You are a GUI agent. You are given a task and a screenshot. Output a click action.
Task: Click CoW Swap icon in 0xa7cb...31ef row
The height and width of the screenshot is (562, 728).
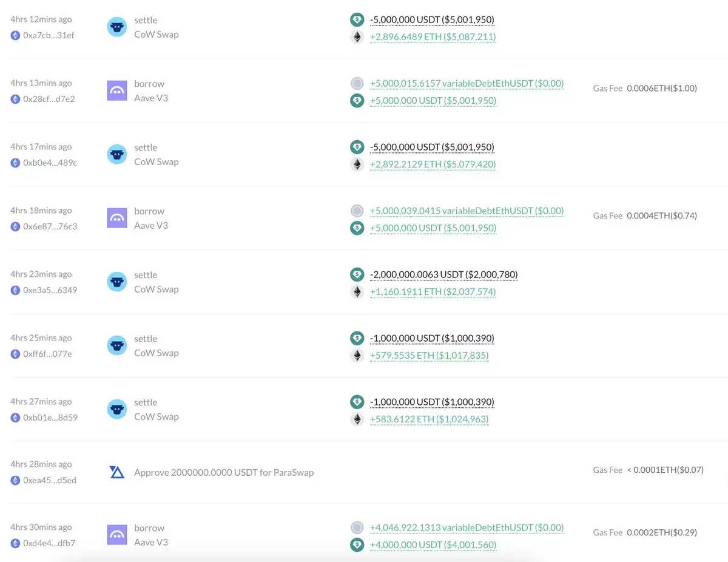(117, 27)
